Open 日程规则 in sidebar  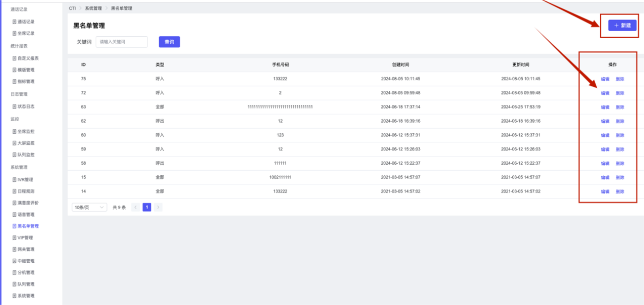23,191
